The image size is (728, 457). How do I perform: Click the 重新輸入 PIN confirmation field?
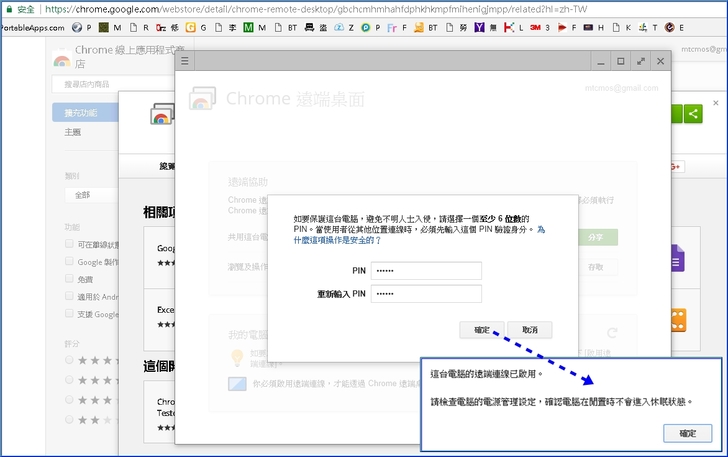(426, 294)
